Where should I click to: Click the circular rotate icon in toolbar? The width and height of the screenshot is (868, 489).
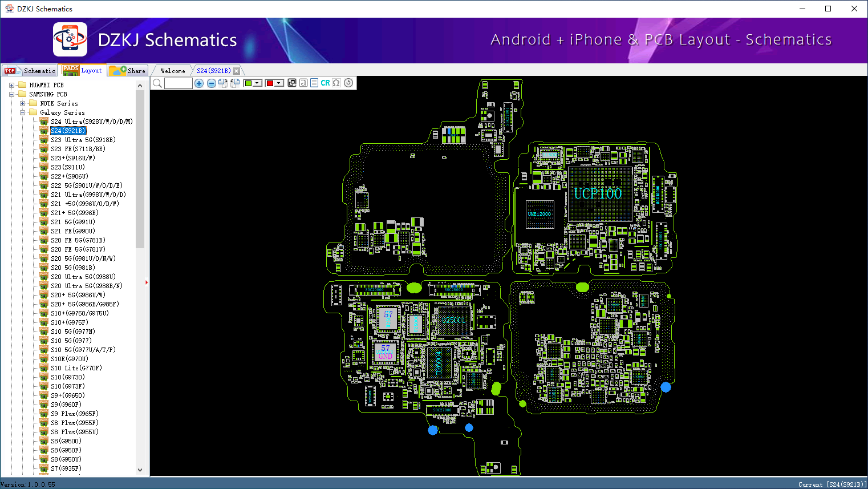pyautogui.click(x=348, y=83)
